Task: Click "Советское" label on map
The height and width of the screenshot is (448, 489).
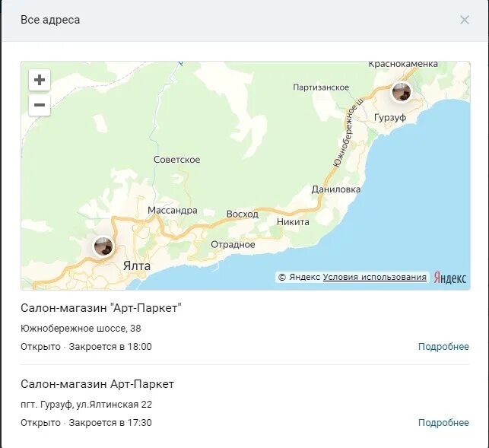Action: pyautogui.click(x=177, y=160)
